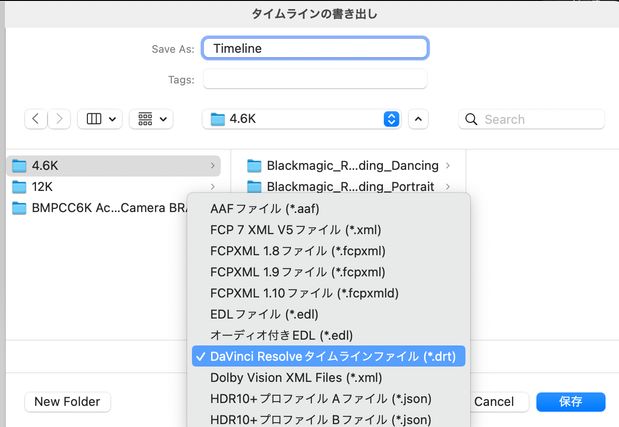Go back with the left chevron button

36,119
